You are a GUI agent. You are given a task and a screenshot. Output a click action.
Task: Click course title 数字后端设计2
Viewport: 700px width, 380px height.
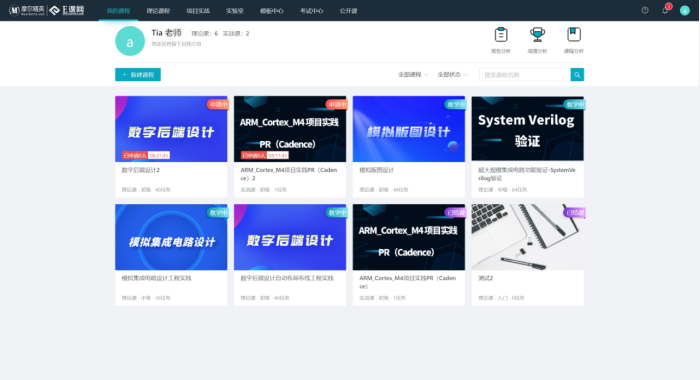[x=141, y=170]
